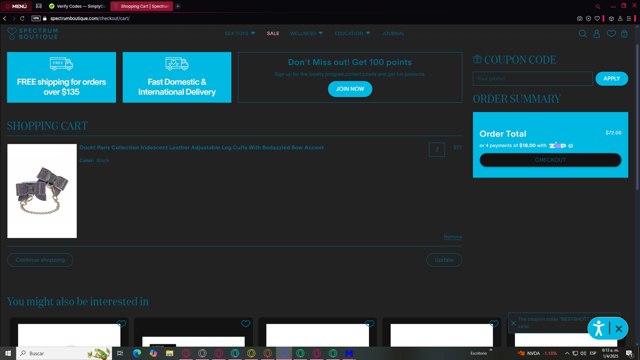The width and height of the screenshot is (640, 360).
Task: Click the item quantity box
Action: pyautogui.click(x=437, y=149)
